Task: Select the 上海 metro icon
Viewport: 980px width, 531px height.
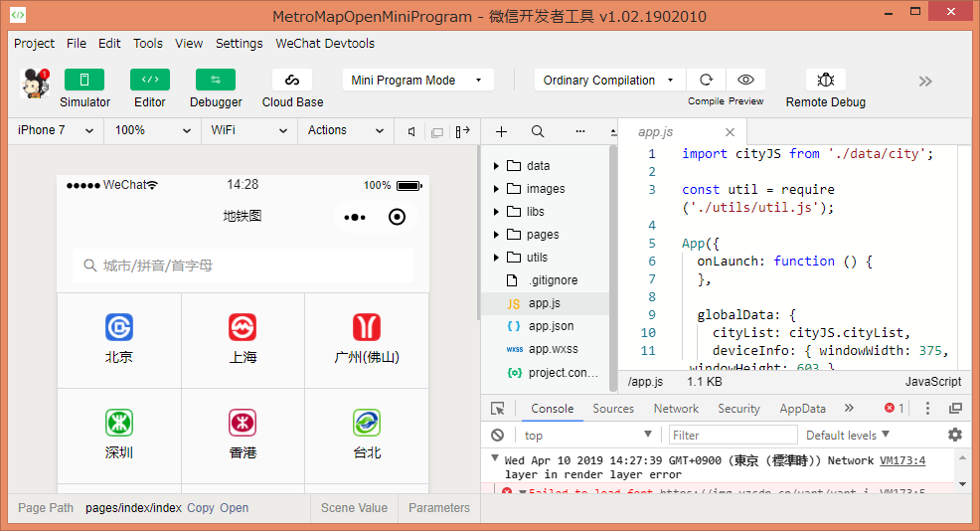Action: [x=243, y=327]
